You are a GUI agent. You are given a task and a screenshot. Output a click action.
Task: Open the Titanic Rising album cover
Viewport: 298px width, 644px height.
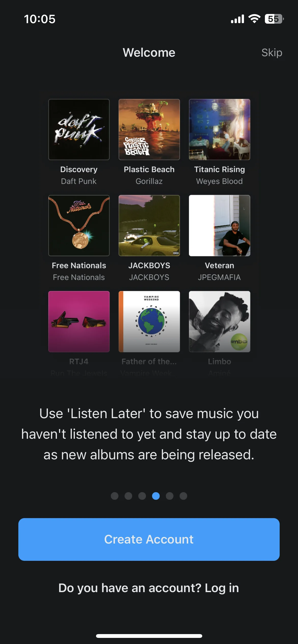[x=220, y=129]
